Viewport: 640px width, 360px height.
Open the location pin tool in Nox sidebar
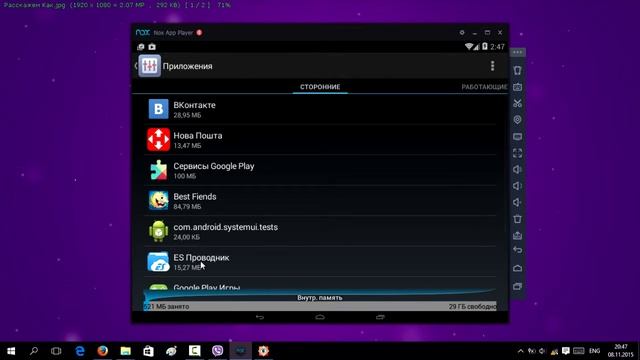click(x=518, y=120)
